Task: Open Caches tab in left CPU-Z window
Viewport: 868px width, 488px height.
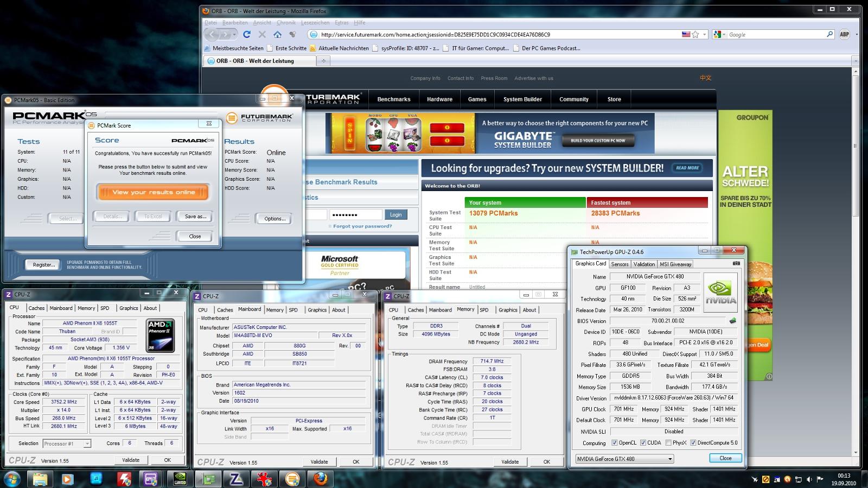Action: 36,308
